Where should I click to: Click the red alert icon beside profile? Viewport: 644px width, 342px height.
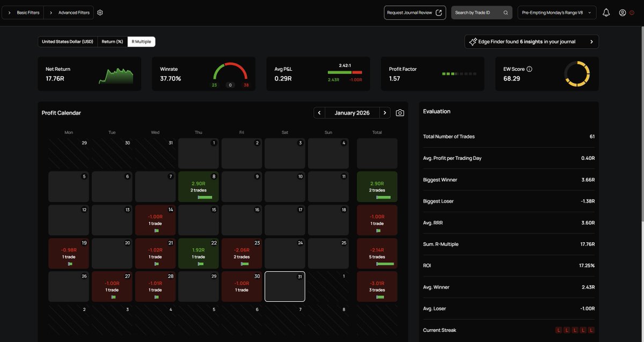coord(632,12)
